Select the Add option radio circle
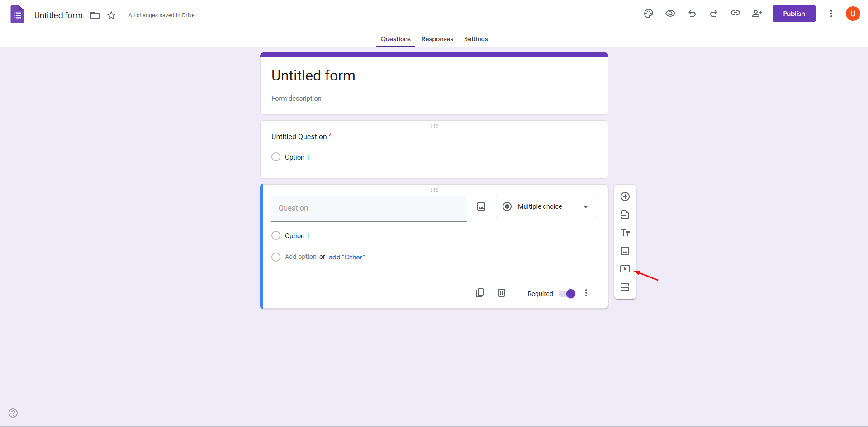 (x=276, y=257)
